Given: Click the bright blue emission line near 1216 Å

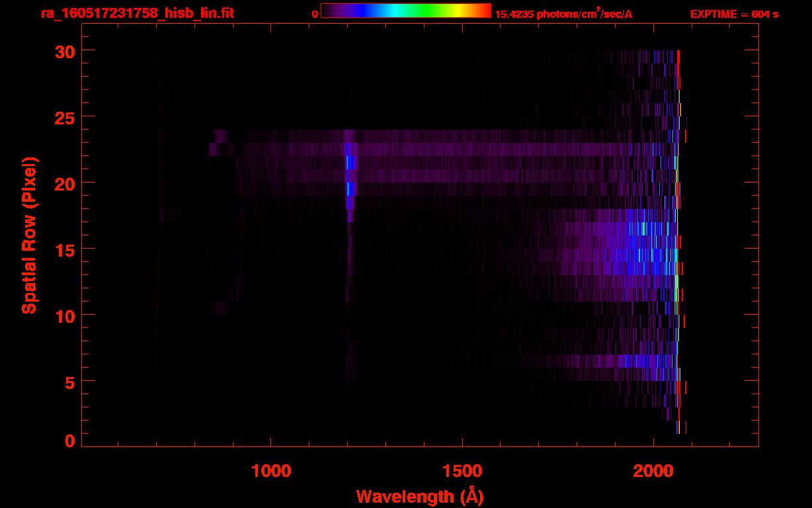Looking at the screenshot, I should click(x=350, y=175).
